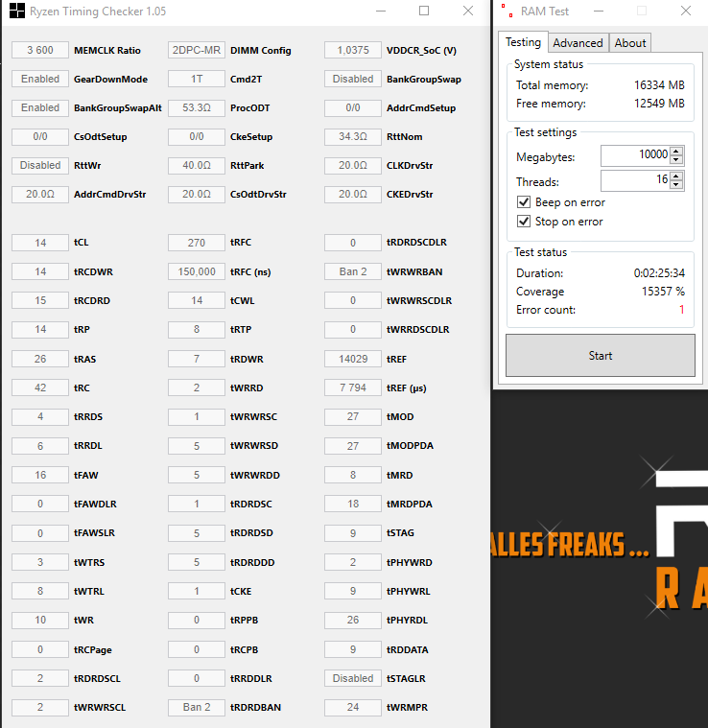This screenshot has width=708, height=728.
Task: Click the tRFC value 270
Action: [197, 243]
